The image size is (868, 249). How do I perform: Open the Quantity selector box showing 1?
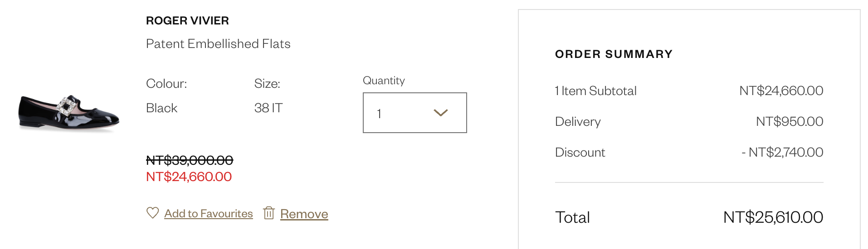(x=414, y=113)
